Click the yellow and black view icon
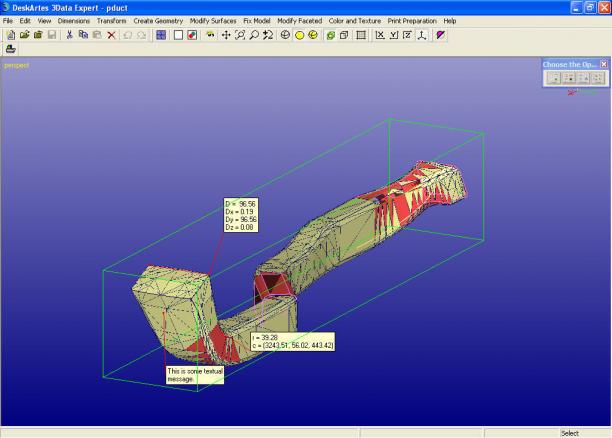This screenshot has height=438, width=612. pyautogui.click(x=210, y=35)
